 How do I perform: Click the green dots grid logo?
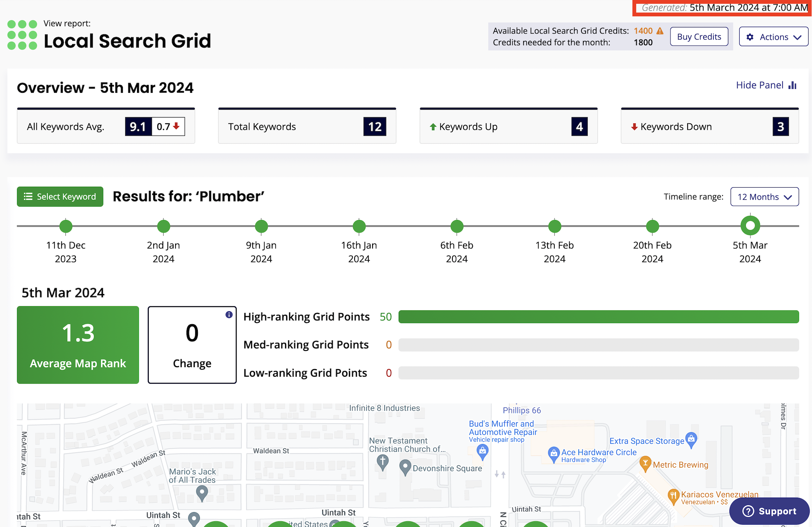click(x=22, y=35)
